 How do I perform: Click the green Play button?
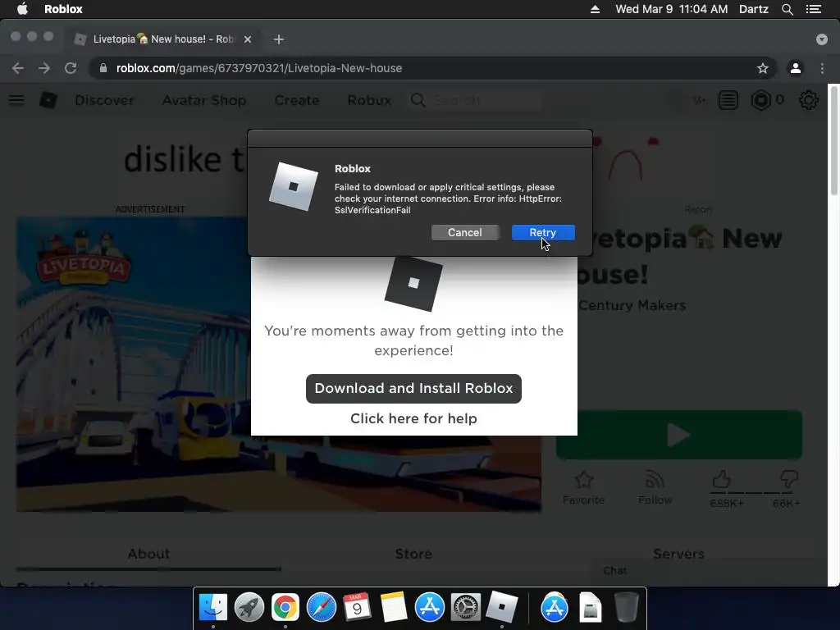point(679,435)
